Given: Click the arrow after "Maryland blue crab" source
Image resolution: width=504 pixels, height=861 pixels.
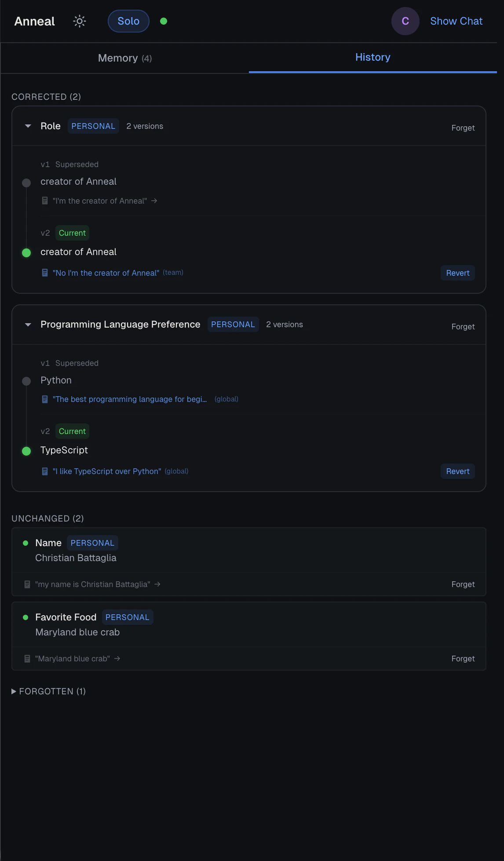Looking at the screenshot, I should click(x=117, y=659).
